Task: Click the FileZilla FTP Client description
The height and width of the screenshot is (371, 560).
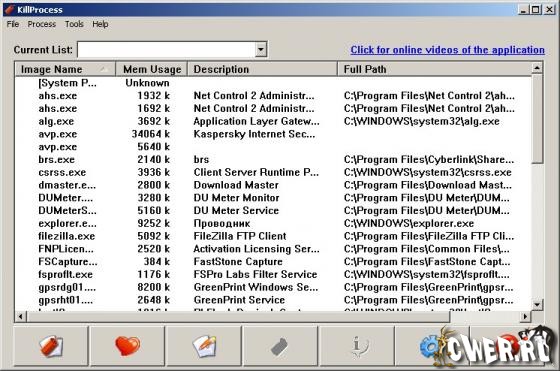Action: tap(240, 236)
